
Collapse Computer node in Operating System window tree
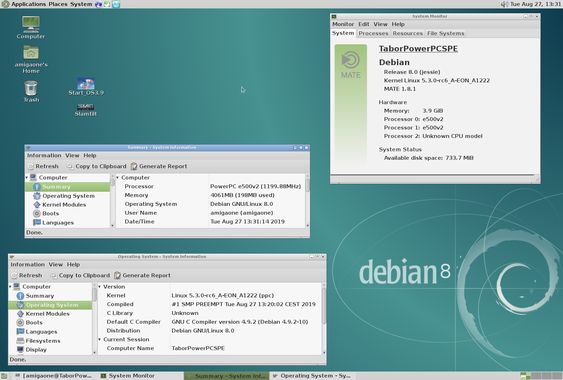tap(10, 287)
